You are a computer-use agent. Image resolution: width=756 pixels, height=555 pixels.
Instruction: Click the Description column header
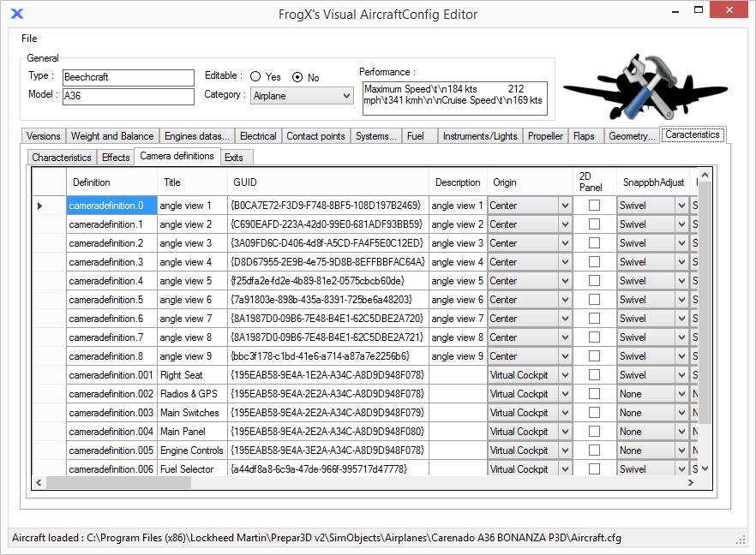[x=458, y=182]
